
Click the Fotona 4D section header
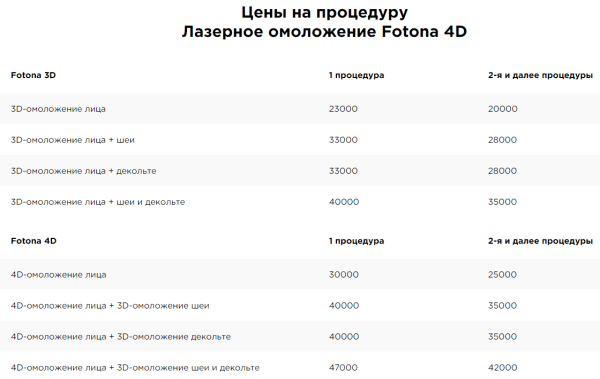coord(34,241)
